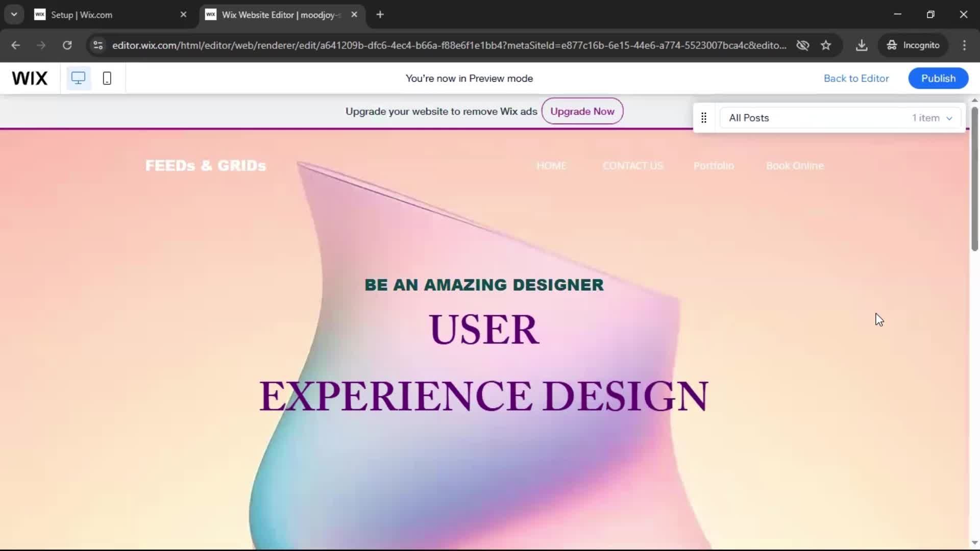
Task: Click the USER heading text
Action: (x=484, y=330)
